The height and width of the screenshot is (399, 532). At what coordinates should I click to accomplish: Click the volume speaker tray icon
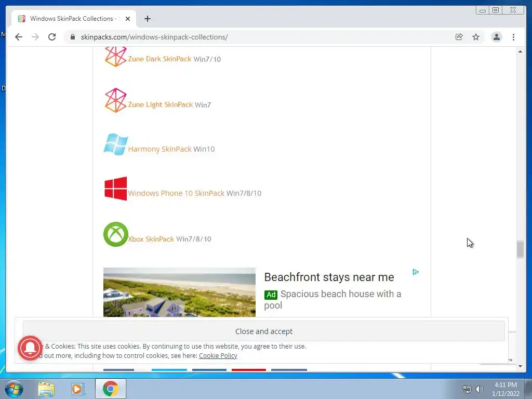(480, 389)
